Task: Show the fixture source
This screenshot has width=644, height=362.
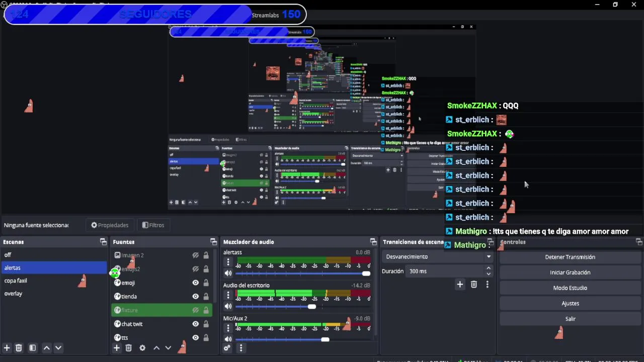Action: pos(196,310)
